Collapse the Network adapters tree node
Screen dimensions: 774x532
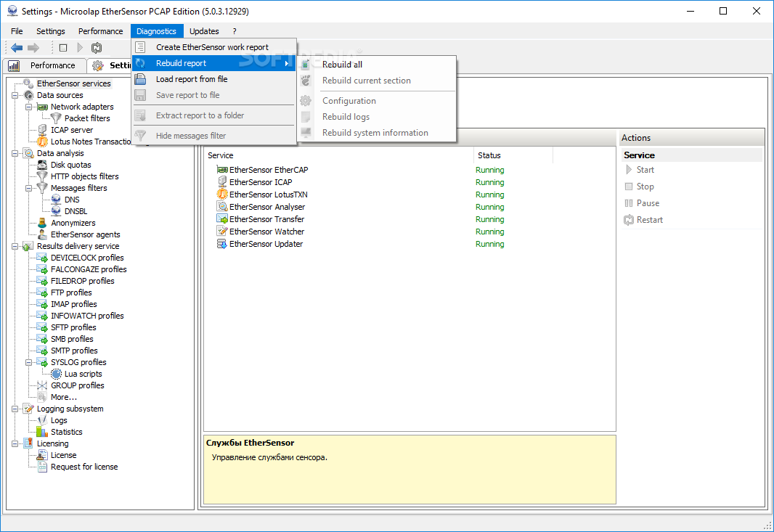pos(28,107)
